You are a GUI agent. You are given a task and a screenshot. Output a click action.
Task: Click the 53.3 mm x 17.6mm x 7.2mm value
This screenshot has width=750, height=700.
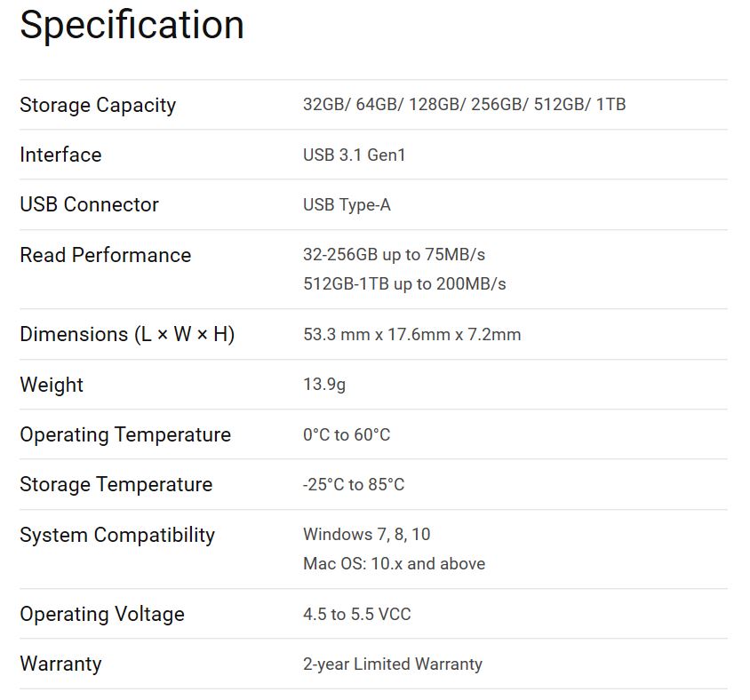411,335
